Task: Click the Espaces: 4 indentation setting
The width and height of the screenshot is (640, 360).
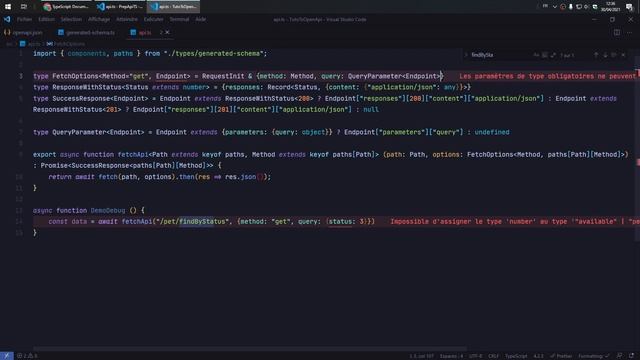Action: pyautogui.click(x=451, y=356)
